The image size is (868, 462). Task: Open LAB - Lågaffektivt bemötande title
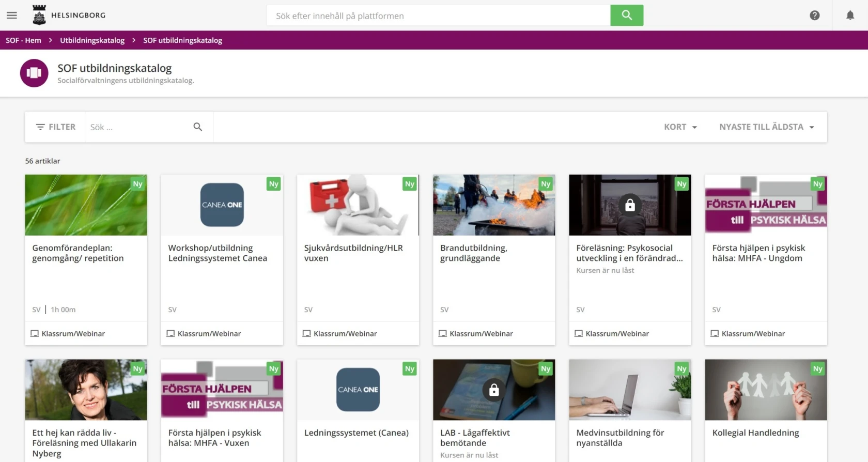475,438
